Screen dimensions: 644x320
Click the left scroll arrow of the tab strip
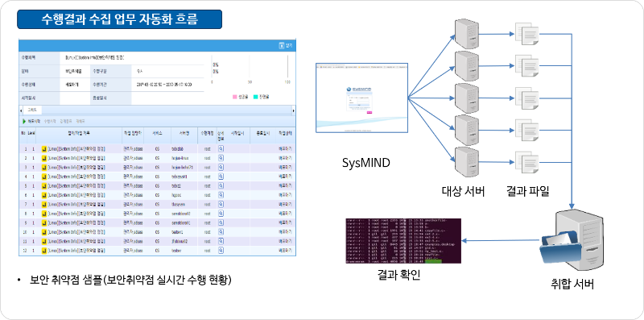pos(21,110)
